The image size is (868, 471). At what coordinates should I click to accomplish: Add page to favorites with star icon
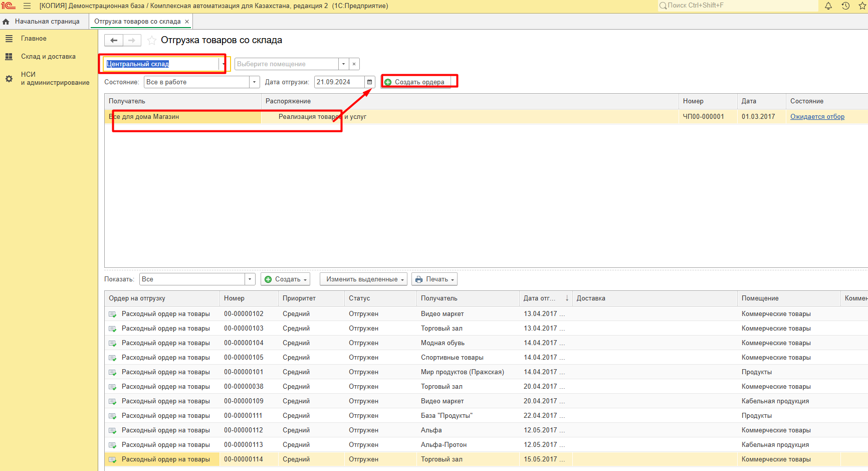point(151,41)
